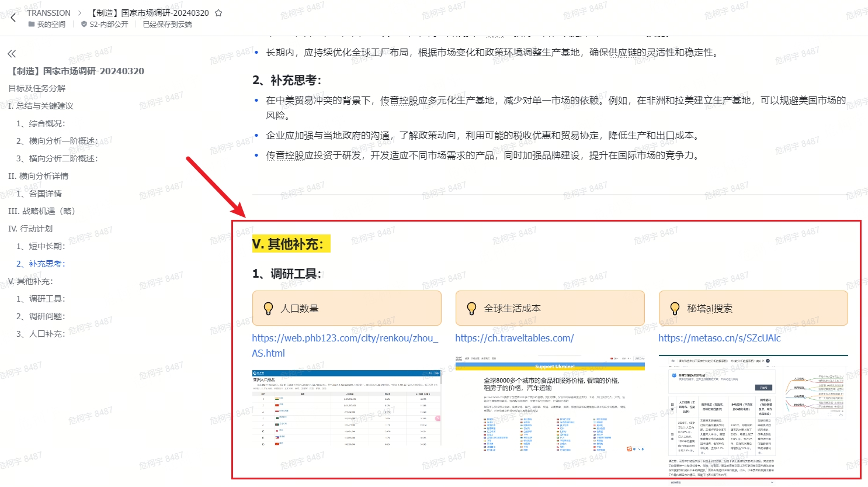Screen dimensions: 868x487
Task: Click the lightbulb icon beside 秘塔ai搜索
Action: [675, 309]
